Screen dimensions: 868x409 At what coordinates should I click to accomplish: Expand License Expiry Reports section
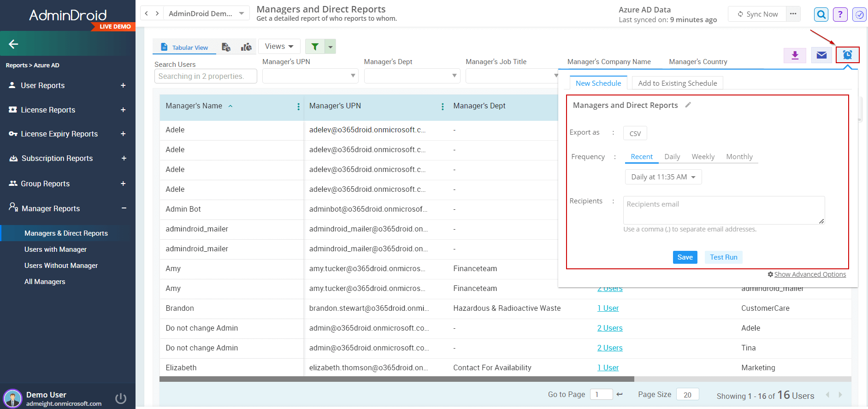click(x=123, y=134)
